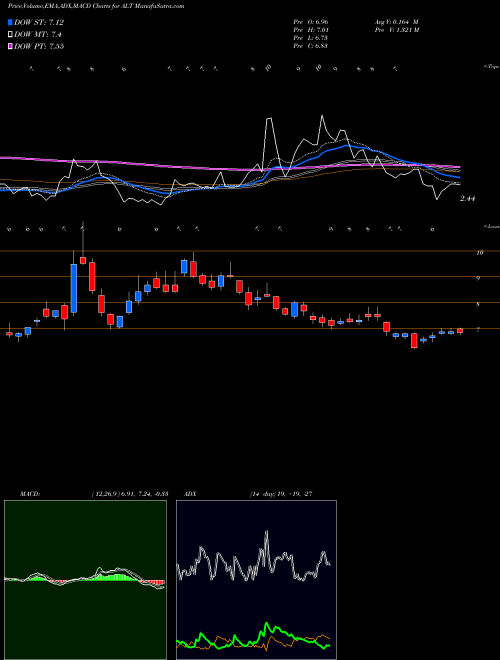Click the 'Pre V: 1.321 M' volume text
The image size is (500, 660).
396,29
